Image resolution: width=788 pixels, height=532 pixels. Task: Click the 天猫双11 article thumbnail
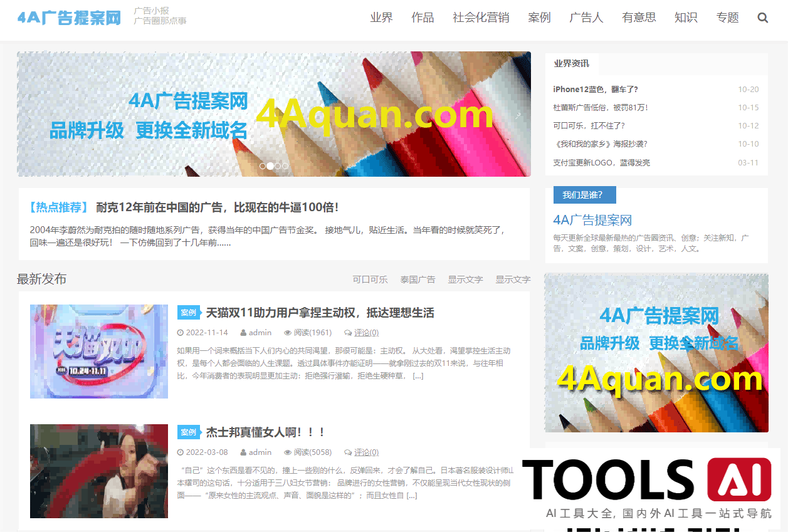pos(98,351)
